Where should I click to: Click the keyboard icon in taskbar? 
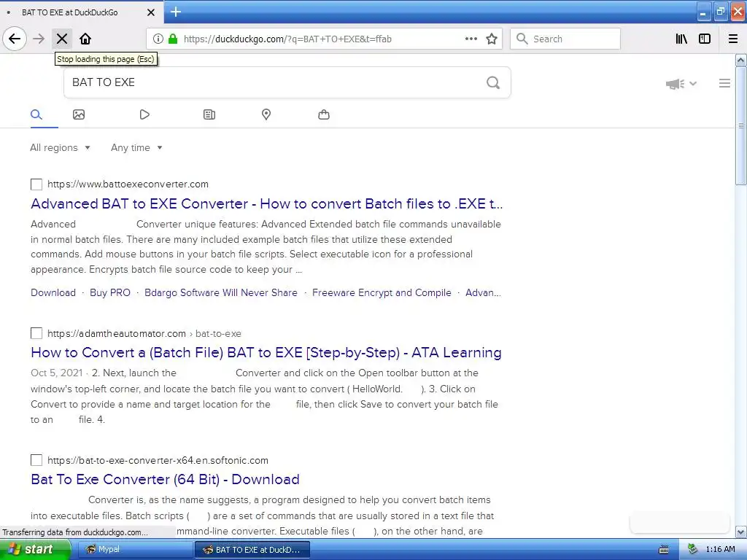click(x=663, y=550)
